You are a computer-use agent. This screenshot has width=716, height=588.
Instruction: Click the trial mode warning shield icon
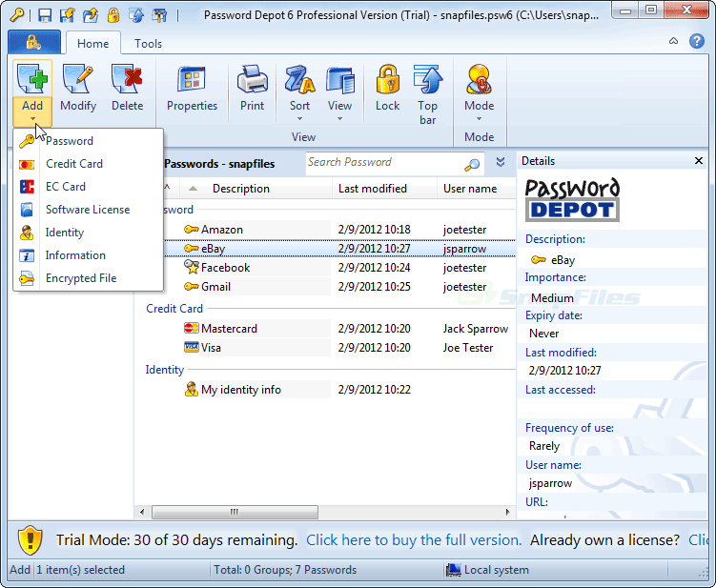[31, 540]
